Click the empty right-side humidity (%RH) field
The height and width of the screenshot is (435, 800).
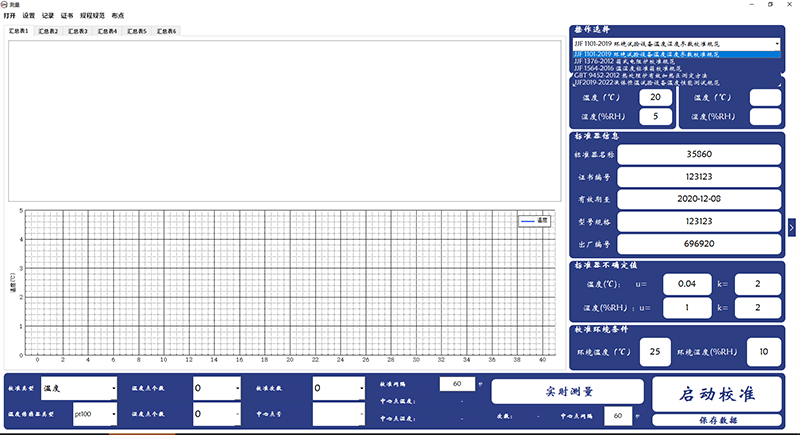point(765,116)
